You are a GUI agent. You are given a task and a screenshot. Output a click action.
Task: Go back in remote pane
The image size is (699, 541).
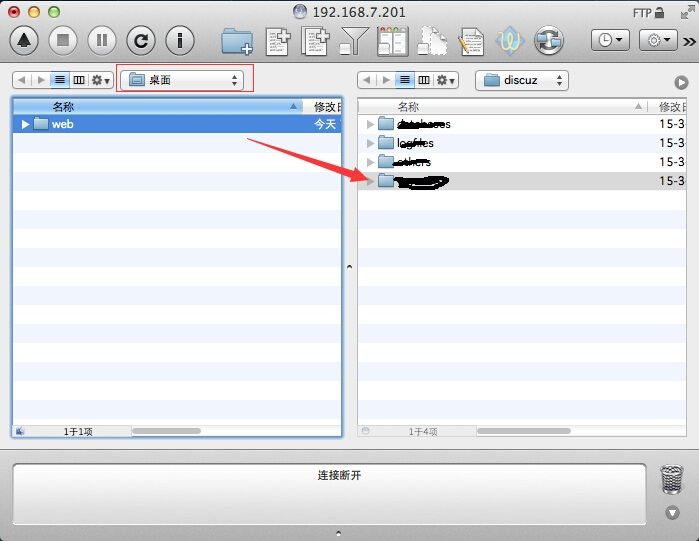point(366,80)
